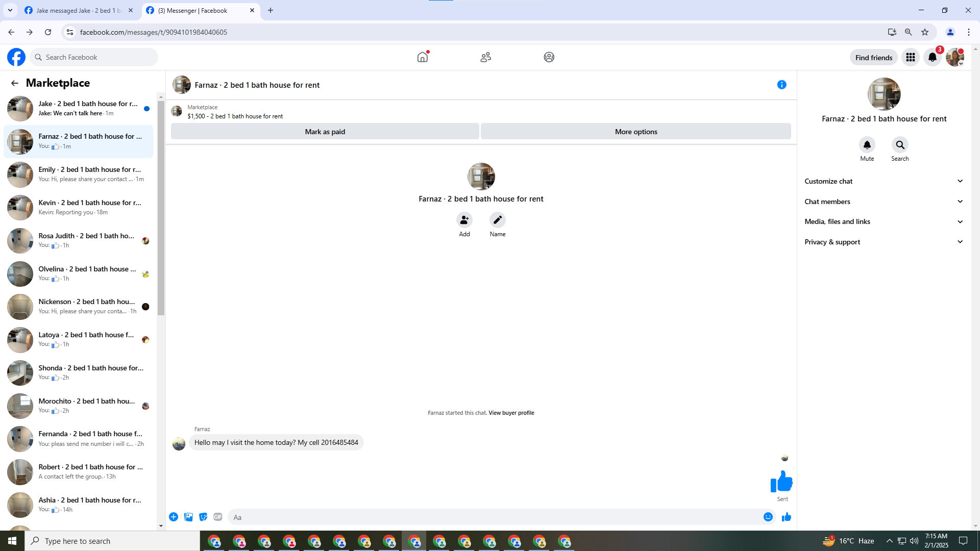The height and width of the screenshot is (551, 980).
Task: Click the Mark as paid button
Action: [x=325, y=132]
